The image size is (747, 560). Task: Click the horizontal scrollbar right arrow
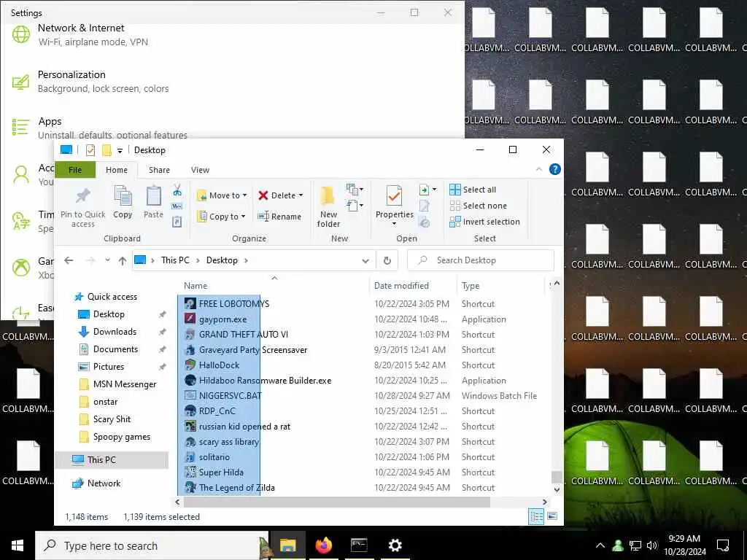point(544,502)
